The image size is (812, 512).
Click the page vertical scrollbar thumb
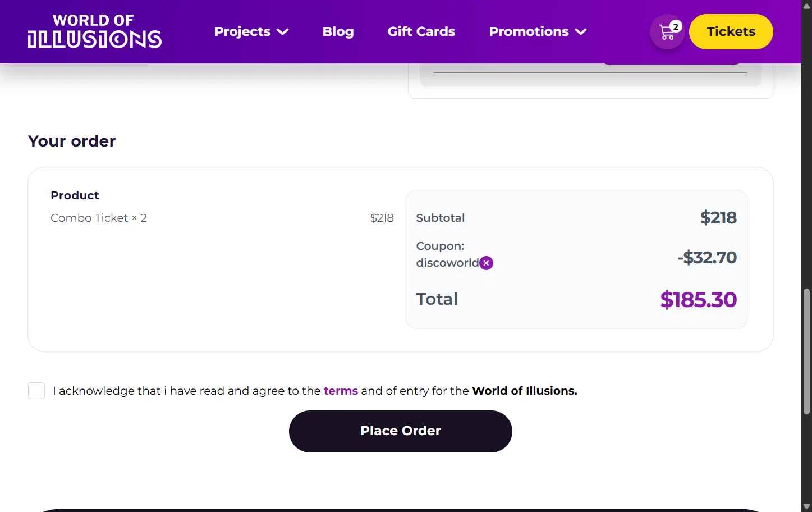click(x=806, y=351)
